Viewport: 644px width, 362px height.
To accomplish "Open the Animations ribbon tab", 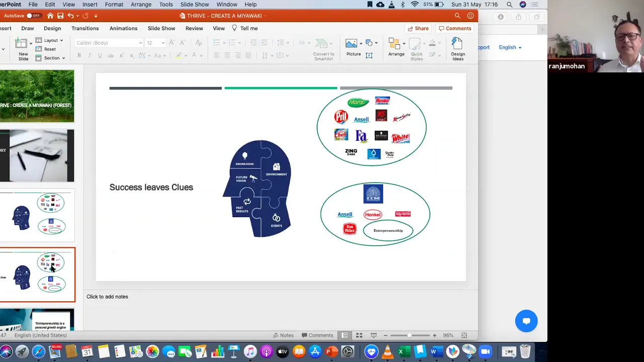I will pyautogui.click(x=123, y=29).
